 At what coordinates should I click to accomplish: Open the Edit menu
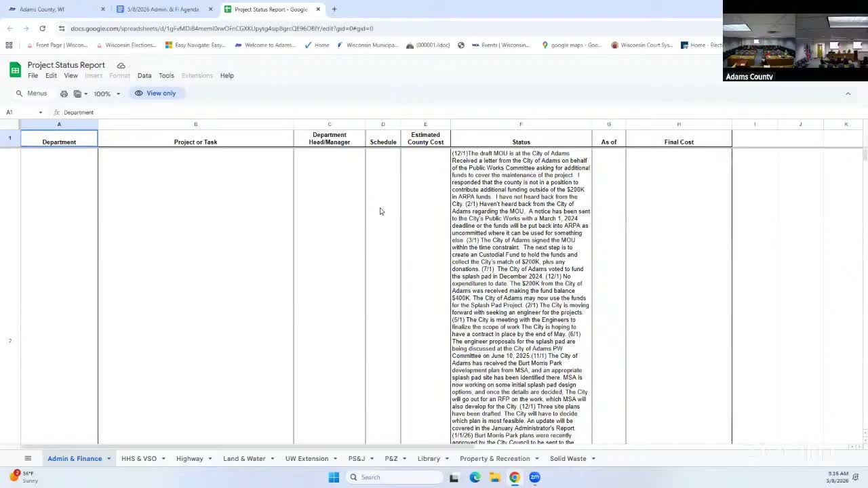(51, 76)
